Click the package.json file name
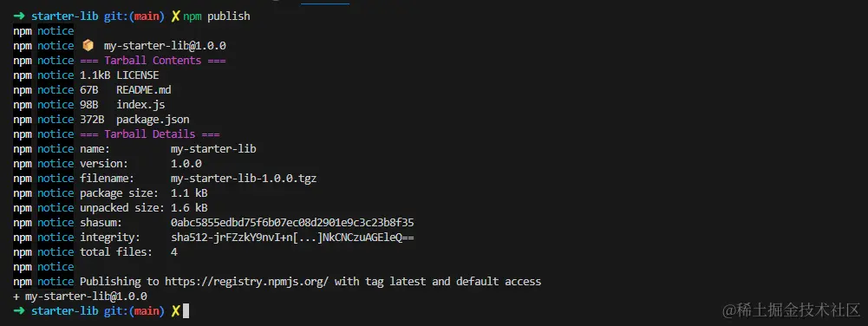Screen dimensions: 868x326 153,120
